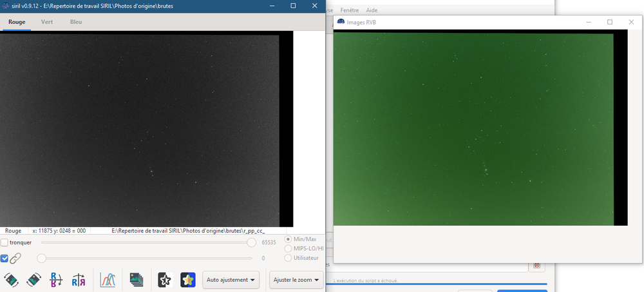644x292 pixels.
Task: Maximize the Images RVB window
Action: [x=610, y=22]
